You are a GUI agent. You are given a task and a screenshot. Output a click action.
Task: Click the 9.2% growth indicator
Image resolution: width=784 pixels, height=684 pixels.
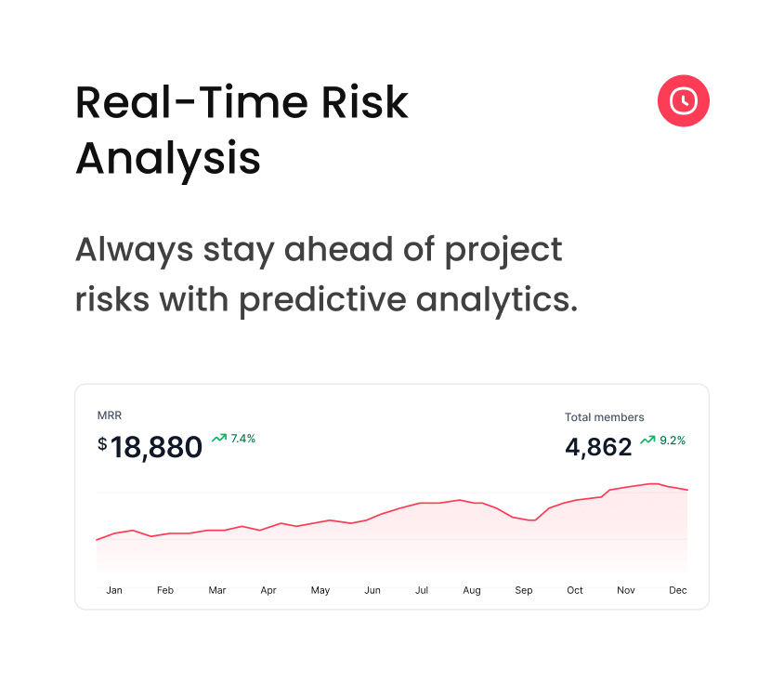(x=673, y=441)
